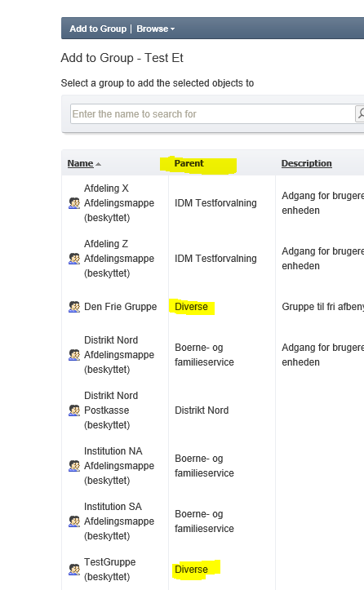Sort by the Parent column header
This screenshot has height=590, width=364.
(x=189, y=163)
